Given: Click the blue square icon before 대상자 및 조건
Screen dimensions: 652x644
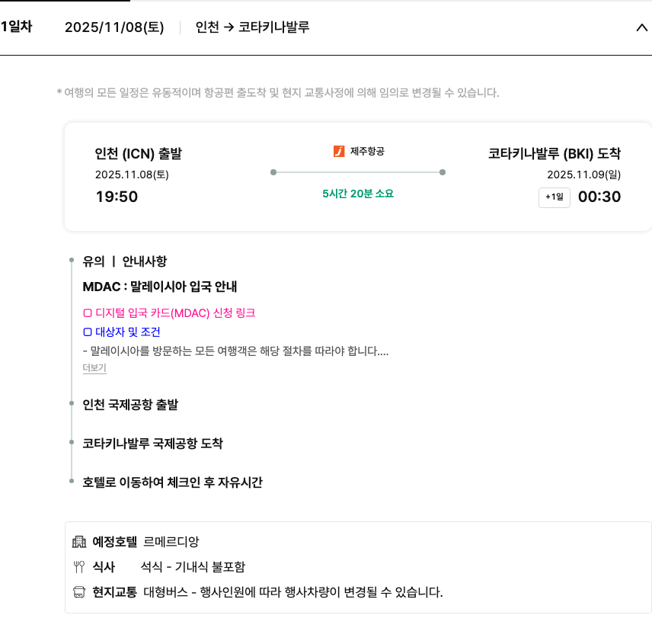Looking at the screenshot, I should [x=87, y=332].
